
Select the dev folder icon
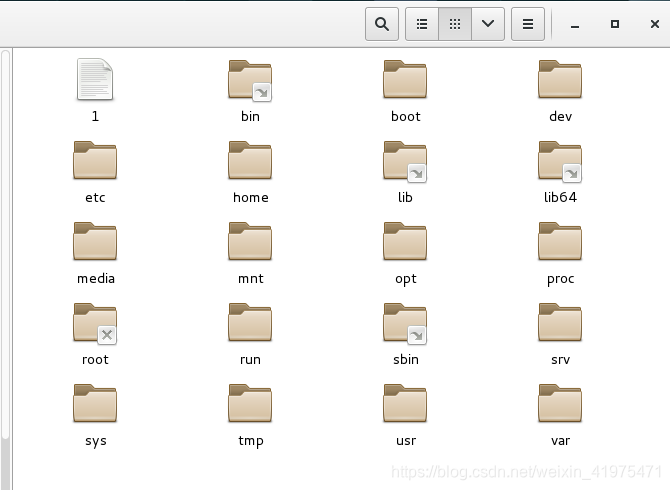[x=560, y=79]
